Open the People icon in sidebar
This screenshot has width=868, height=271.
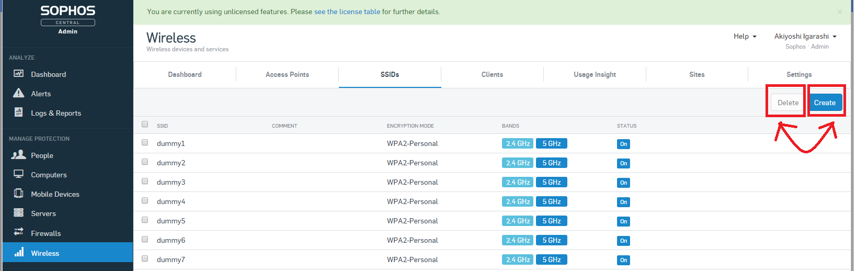click(19, 155)
